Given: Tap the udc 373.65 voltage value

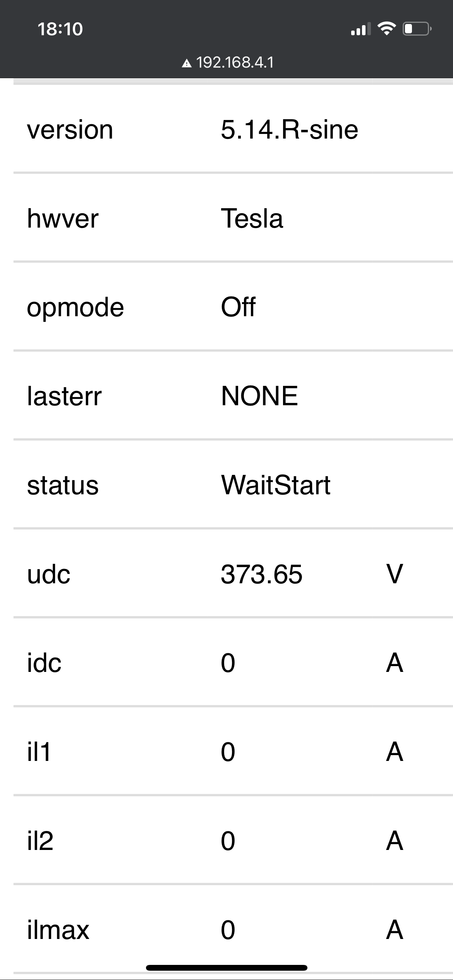Looking at the screenshot, I should 261,574.
